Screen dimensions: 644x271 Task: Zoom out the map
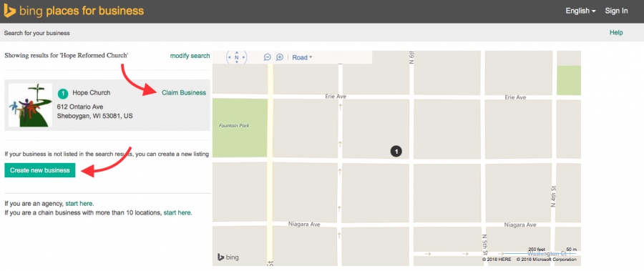[x=268, y=57]
